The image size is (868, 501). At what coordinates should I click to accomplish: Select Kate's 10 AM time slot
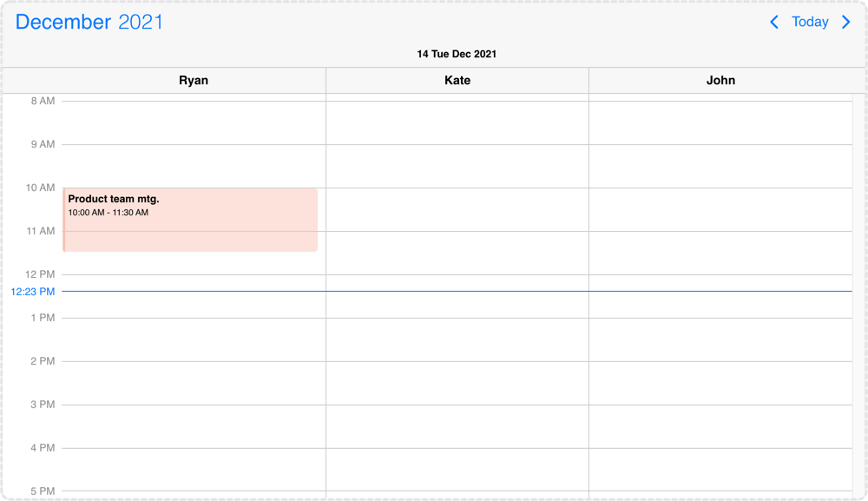click(457, 210)
